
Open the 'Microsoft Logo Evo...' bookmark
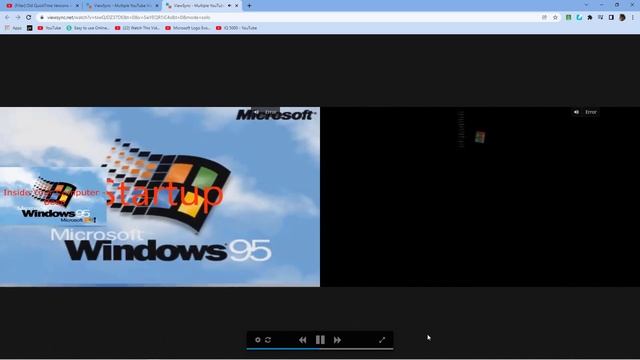[x=188, y=28]
